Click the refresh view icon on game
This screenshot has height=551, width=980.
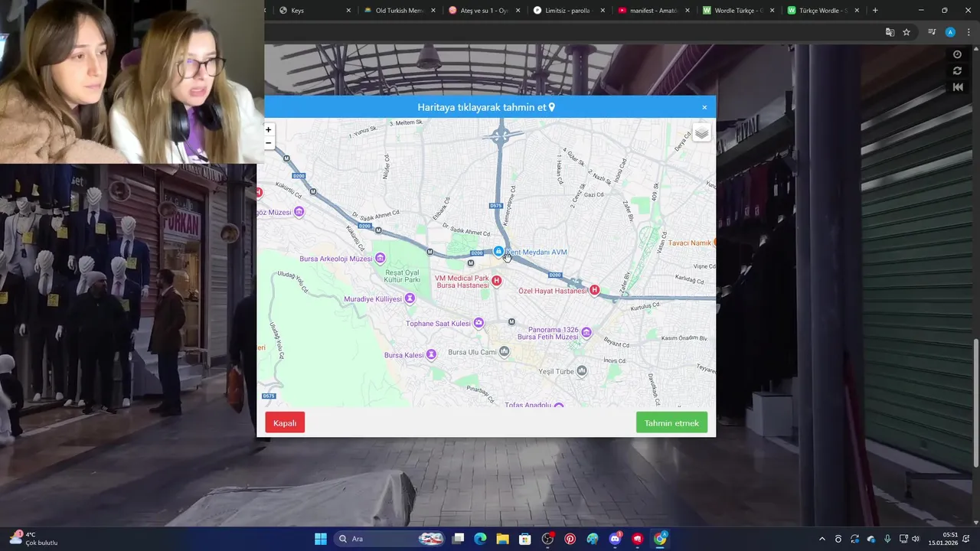[957, 71]
